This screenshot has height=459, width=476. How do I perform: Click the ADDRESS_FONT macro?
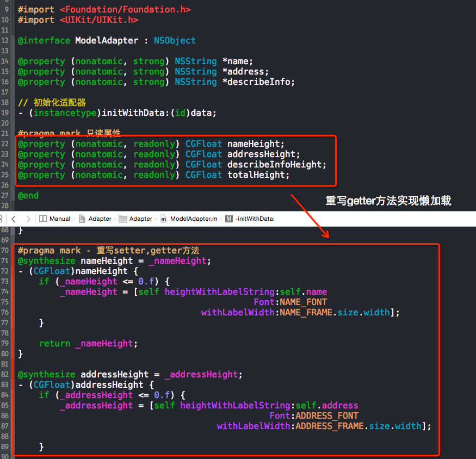coord(327,415)
